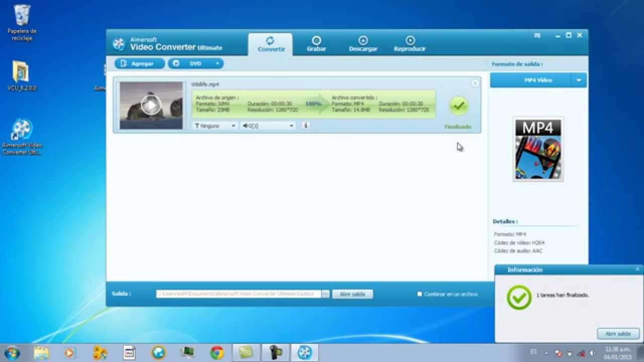Click Abrir salida in the main window
This screenshot has height=362, width=644.
(353, 294)
